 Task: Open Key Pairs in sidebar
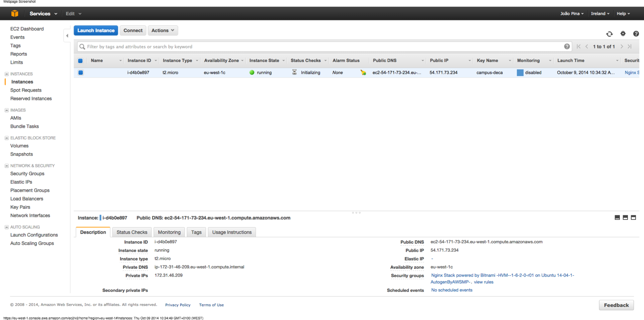coord(20,207)
